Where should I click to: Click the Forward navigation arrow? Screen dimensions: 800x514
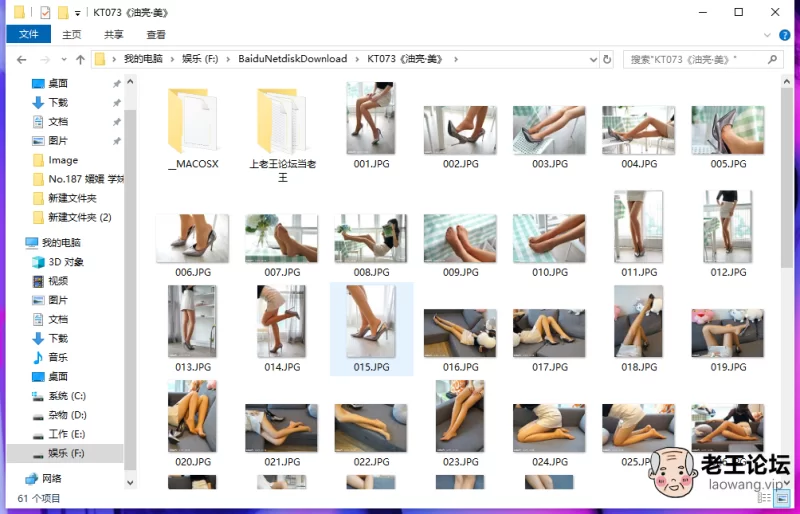tap(45, 60)
